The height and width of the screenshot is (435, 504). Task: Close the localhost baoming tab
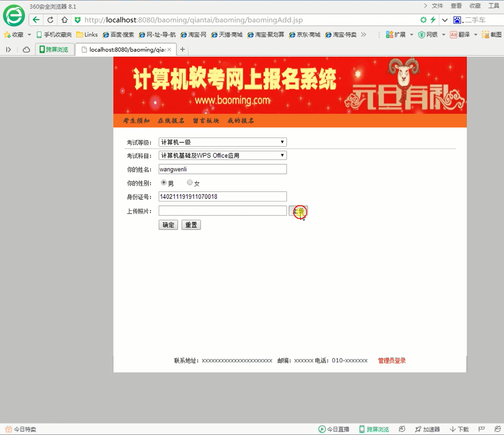point(170,49)
